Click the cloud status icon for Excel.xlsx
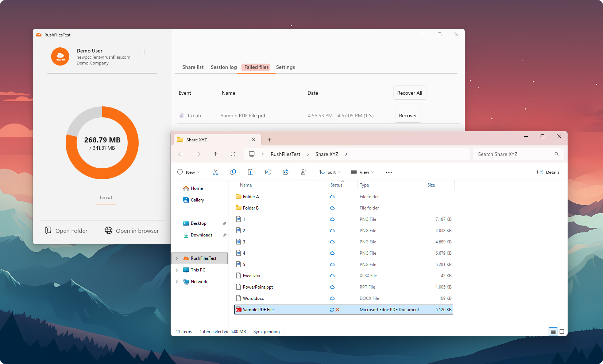 point(332,276)
